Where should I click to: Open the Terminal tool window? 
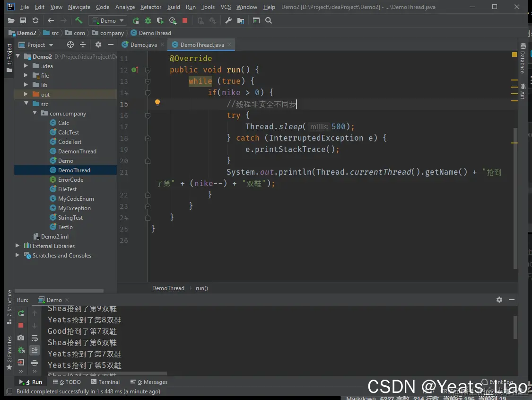pos(105,382)
